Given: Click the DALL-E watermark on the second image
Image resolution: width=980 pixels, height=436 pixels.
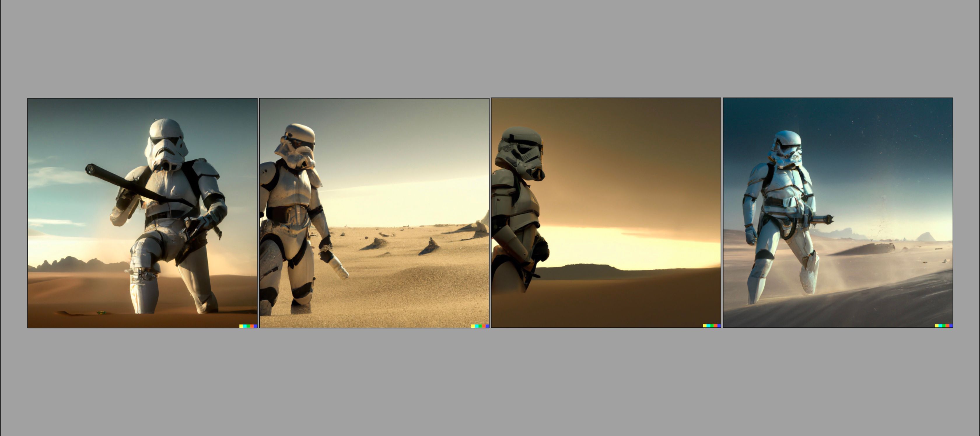Looking at the screenshot, I should (480, 326).
